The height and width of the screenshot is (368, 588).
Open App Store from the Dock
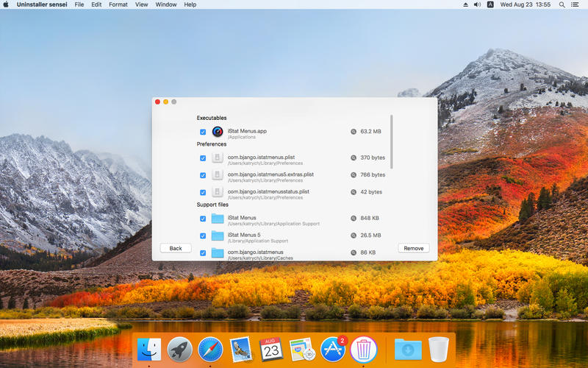pos(333,349)
